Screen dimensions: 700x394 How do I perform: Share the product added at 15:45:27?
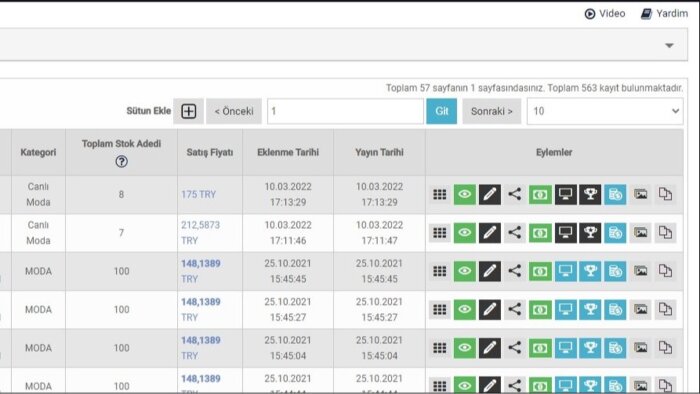pos(515,309)
